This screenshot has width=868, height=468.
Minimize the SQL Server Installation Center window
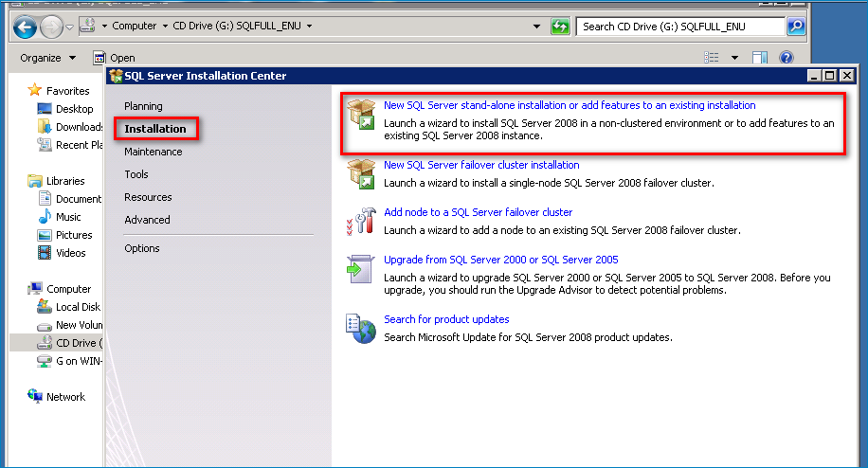[814, 76]
